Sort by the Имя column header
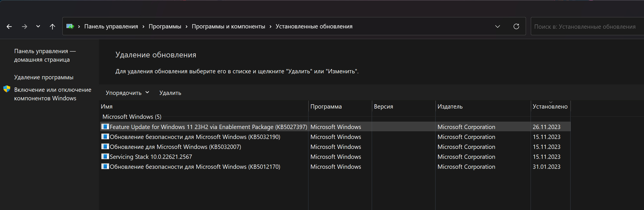The image size is (644, 210). [204, 106]
